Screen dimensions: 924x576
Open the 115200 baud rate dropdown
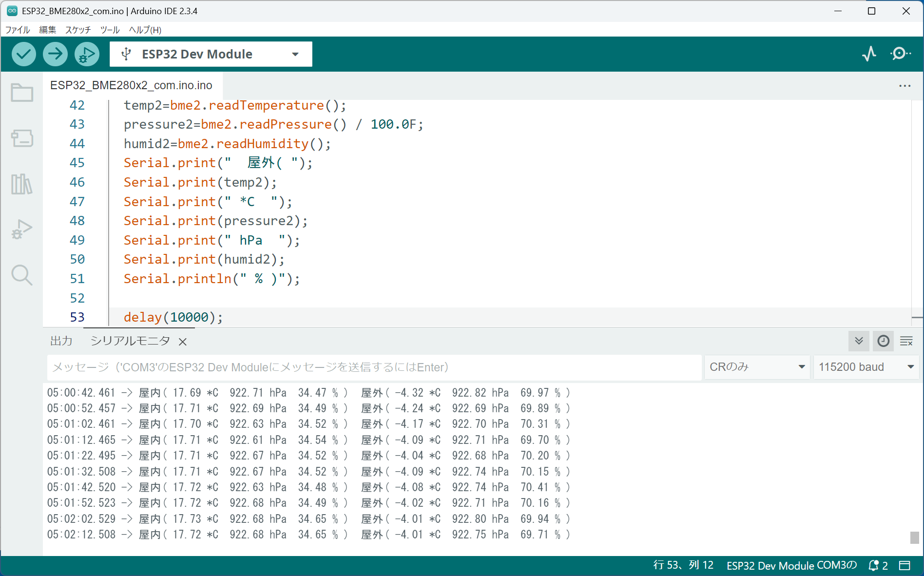(866, 367)
